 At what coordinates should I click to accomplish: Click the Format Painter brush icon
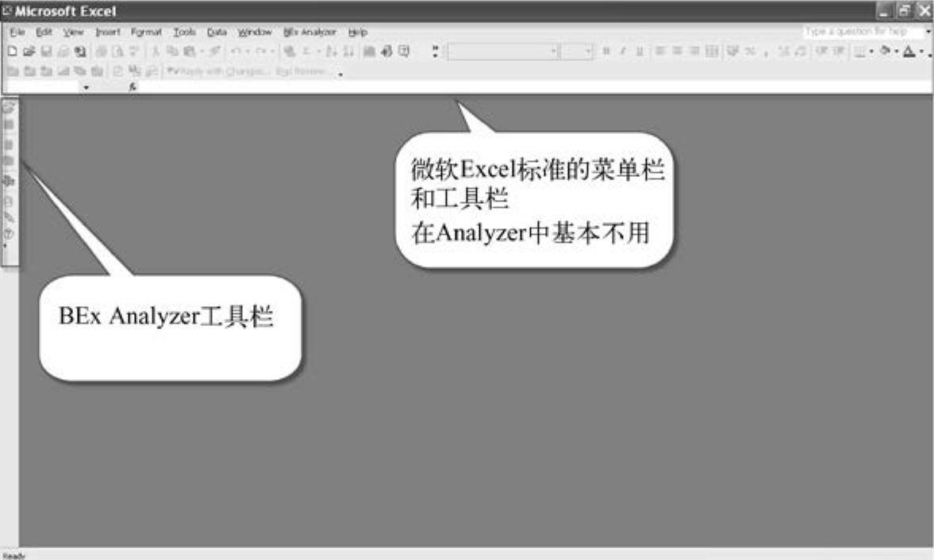tap(214, 52)
